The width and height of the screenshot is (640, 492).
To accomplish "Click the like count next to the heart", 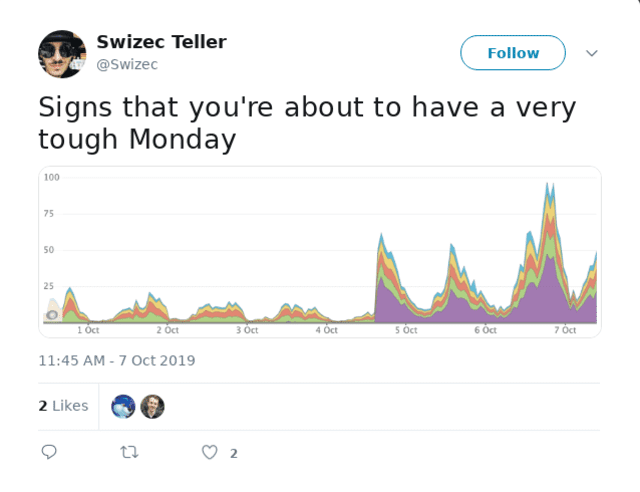I will pyautogui.click(x=233, y=454).
